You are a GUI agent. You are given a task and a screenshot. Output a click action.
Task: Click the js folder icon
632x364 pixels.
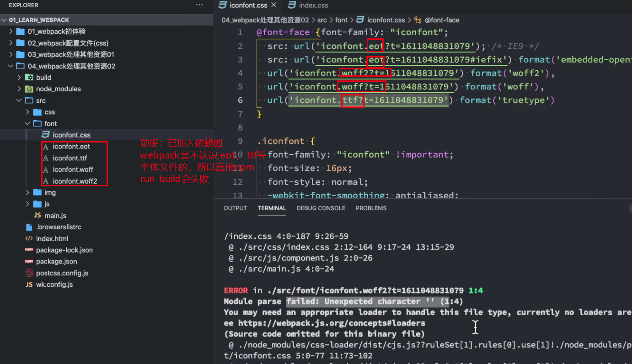tap(37, 204)
